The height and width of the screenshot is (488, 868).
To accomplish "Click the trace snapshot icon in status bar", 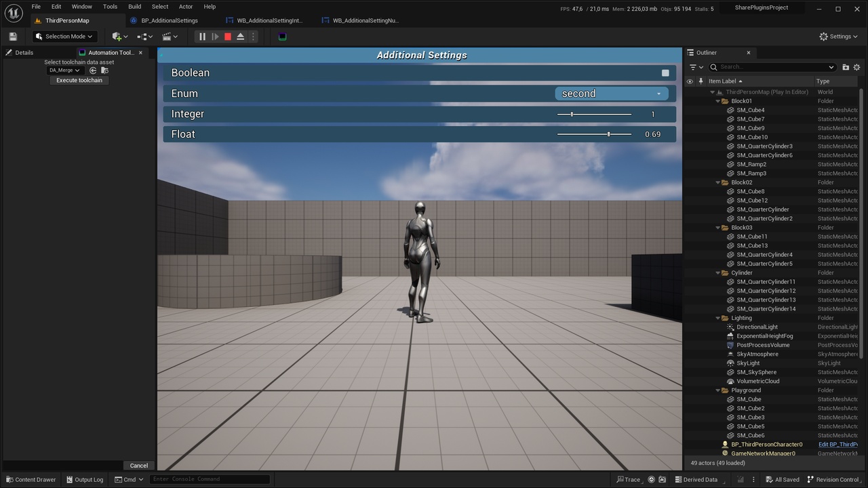I will click(662, 480).
